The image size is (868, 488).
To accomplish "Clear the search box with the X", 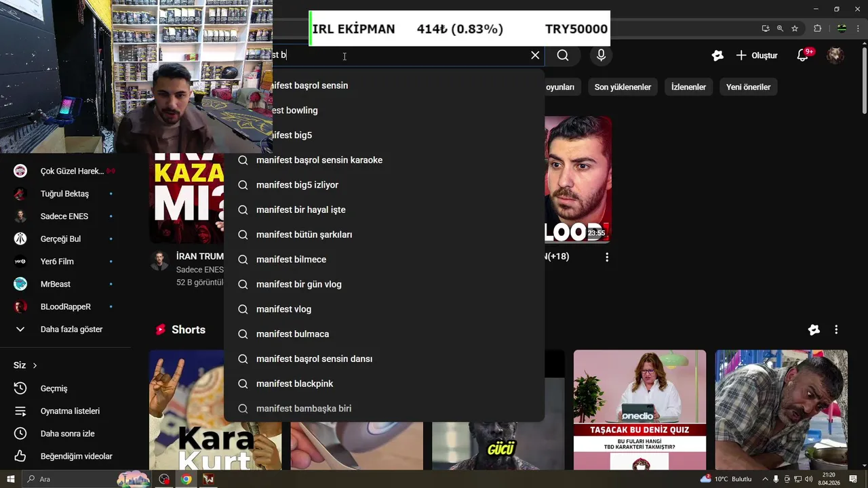I will [535, 56].
